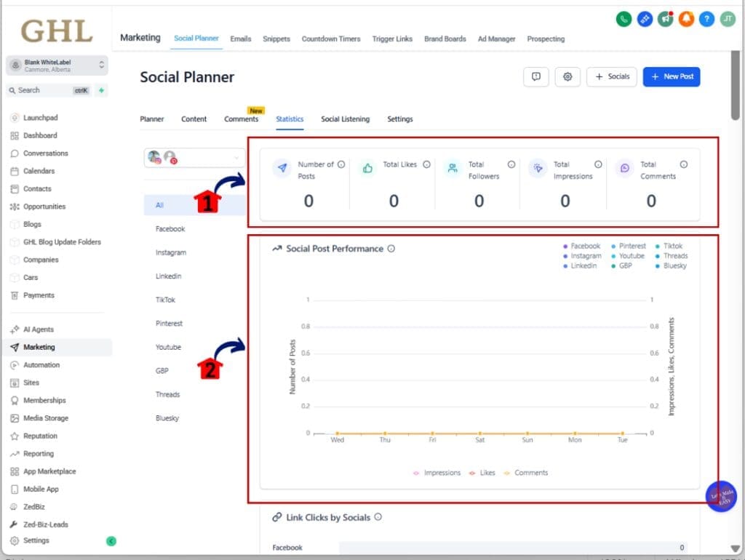Navigate to Emails in the Marketing nav

click(240, 39)
